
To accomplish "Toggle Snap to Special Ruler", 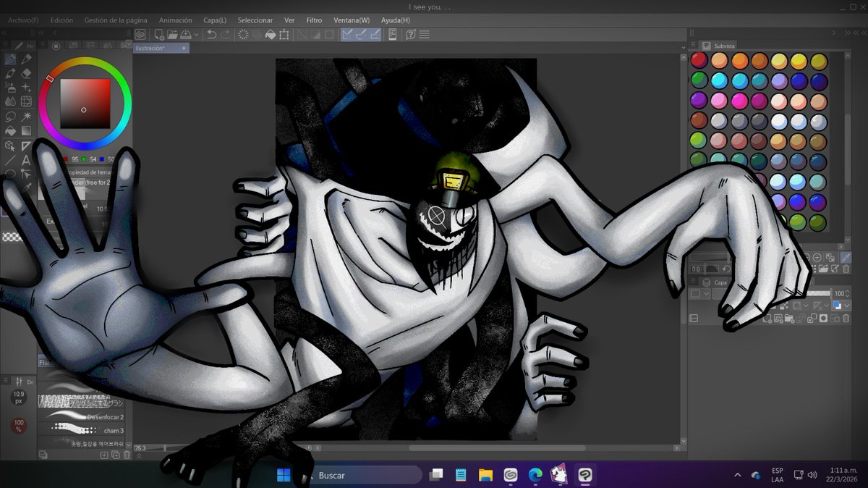I will tap(360, 34).
